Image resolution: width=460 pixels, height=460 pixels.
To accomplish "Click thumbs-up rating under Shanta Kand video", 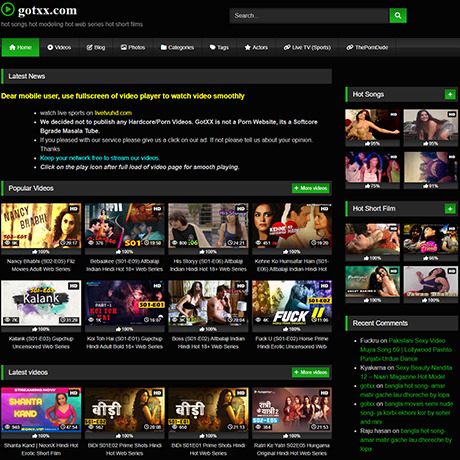I will point(41,436).
